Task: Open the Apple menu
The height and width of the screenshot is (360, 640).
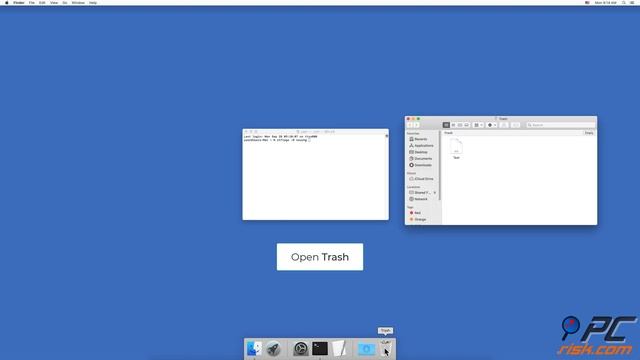Action: pyautogui.click(x=7, y=2)
